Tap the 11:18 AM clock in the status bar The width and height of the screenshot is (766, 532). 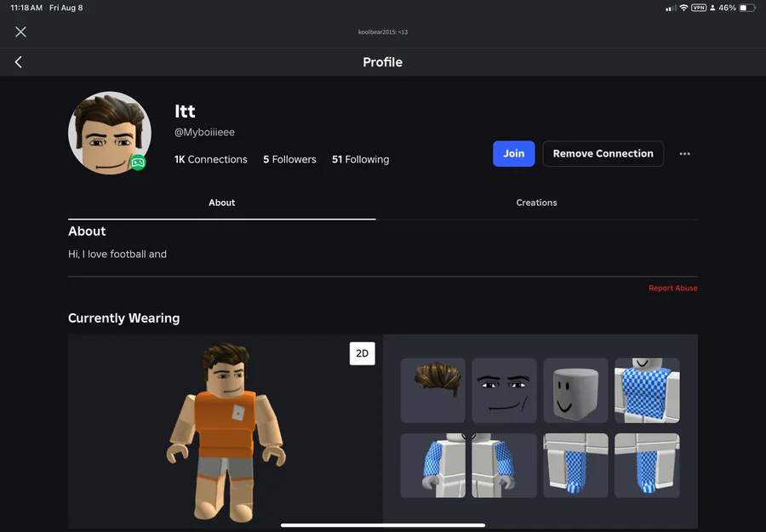click(x=26, y=8)
